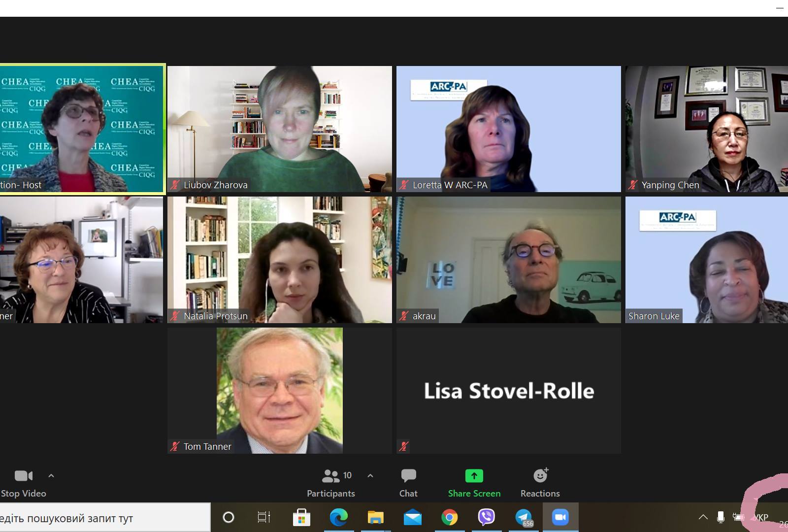The image size is (788, 532).
Task: Open the Mail app in the taskbar
Action: click(x=413, y=517)
